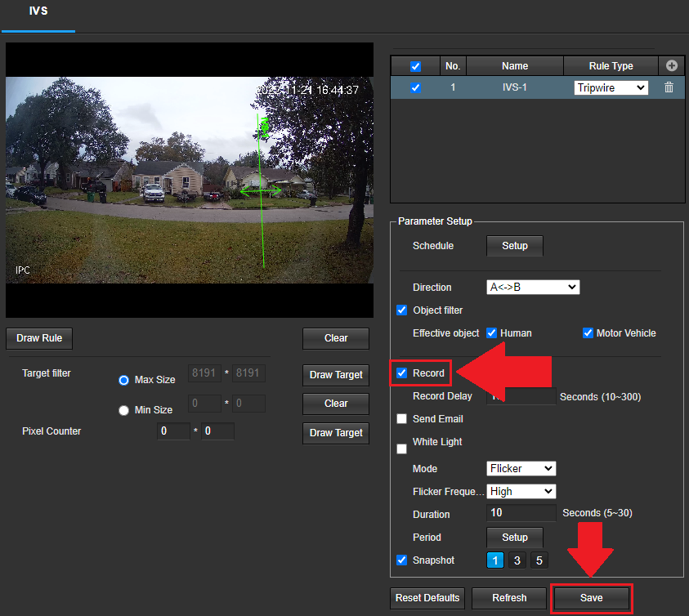Toggle the Snapshot checkbox

(x=401, y=560)
